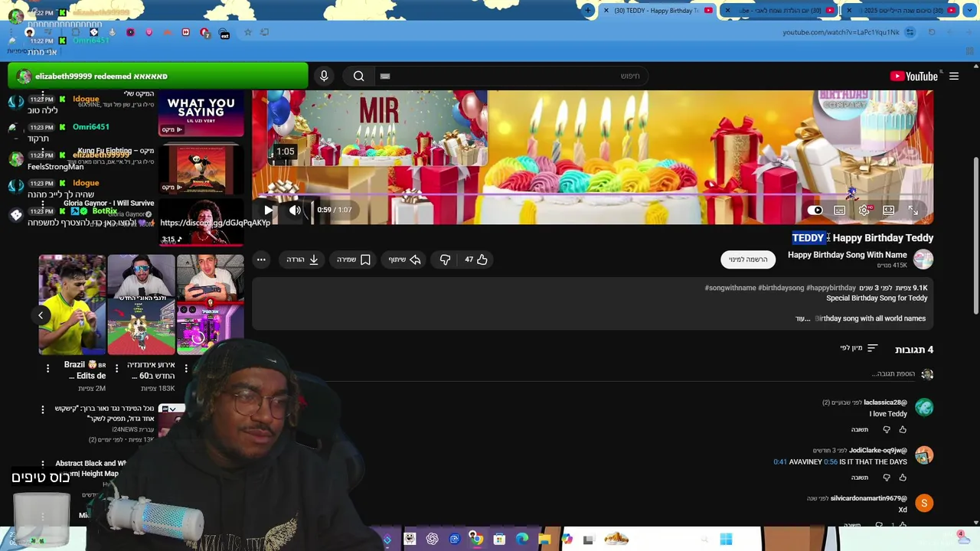Open the Kung Fu Fighting mix thumbnail
Viewport: 980px width, 551px height.
(x=201, y=169)
